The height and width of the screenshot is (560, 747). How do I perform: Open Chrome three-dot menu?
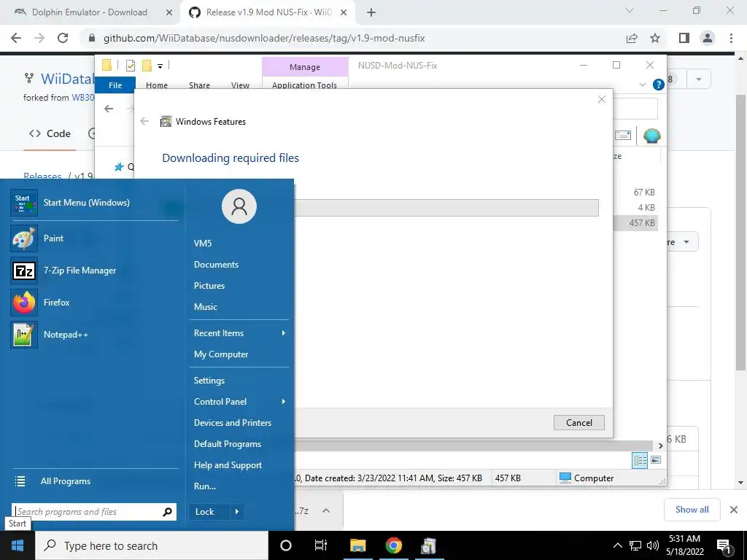731,38
